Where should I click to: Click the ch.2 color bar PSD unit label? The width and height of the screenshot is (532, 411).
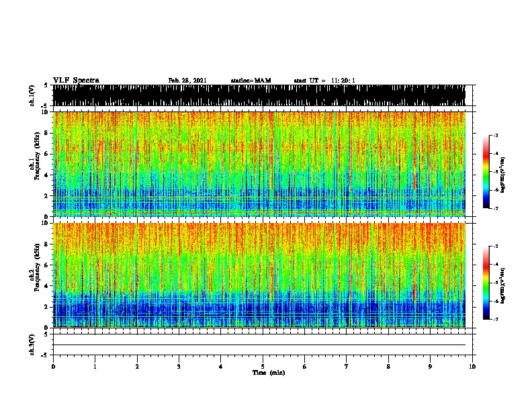[502, 285]
